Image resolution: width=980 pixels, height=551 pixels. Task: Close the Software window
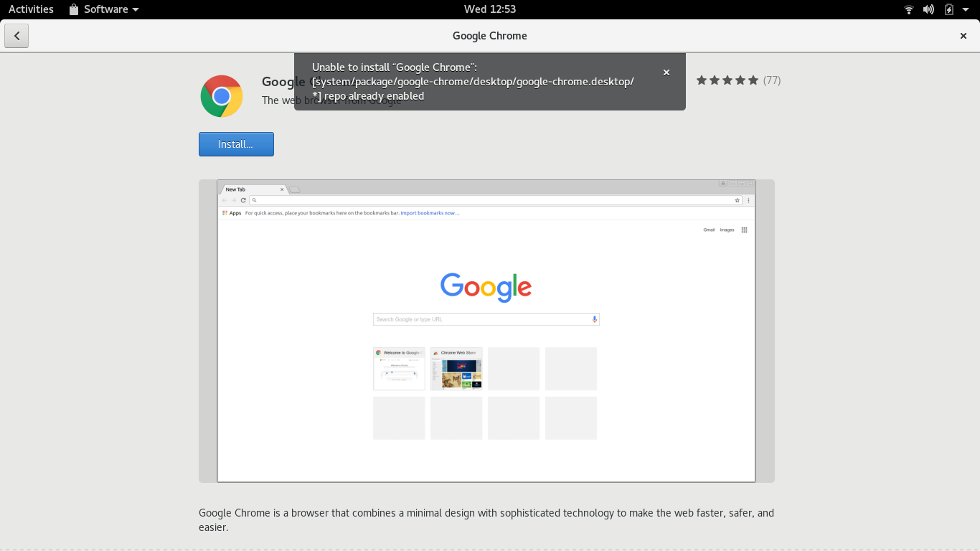click(963, 36)
